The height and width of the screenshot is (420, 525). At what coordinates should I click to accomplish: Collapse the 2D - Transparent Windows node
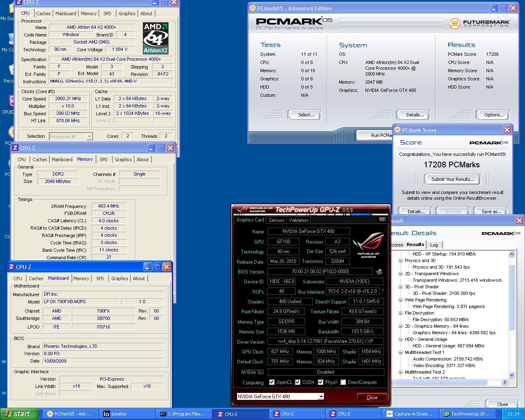click(x=401, y=274)
